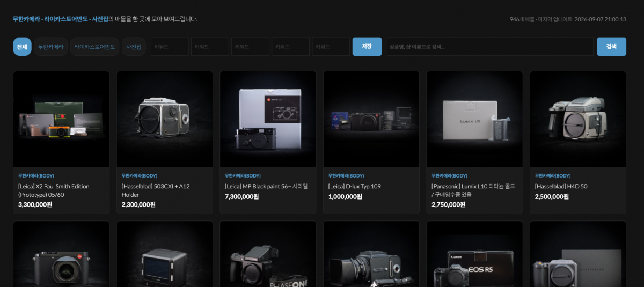644x287 pixels.
Task: Click 무한카메라(BODY) label on the D-lux card
Action: point(346,175)
